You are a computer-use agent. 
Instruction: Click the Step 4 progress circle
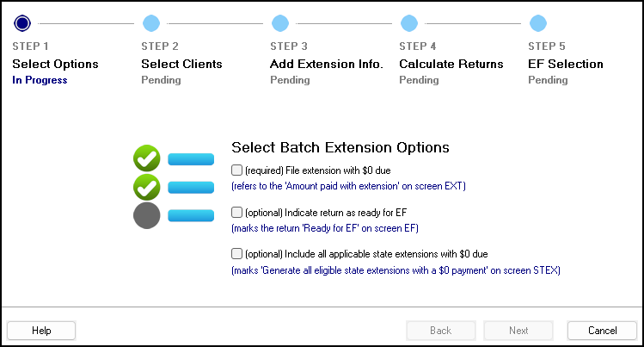[409, 23]
